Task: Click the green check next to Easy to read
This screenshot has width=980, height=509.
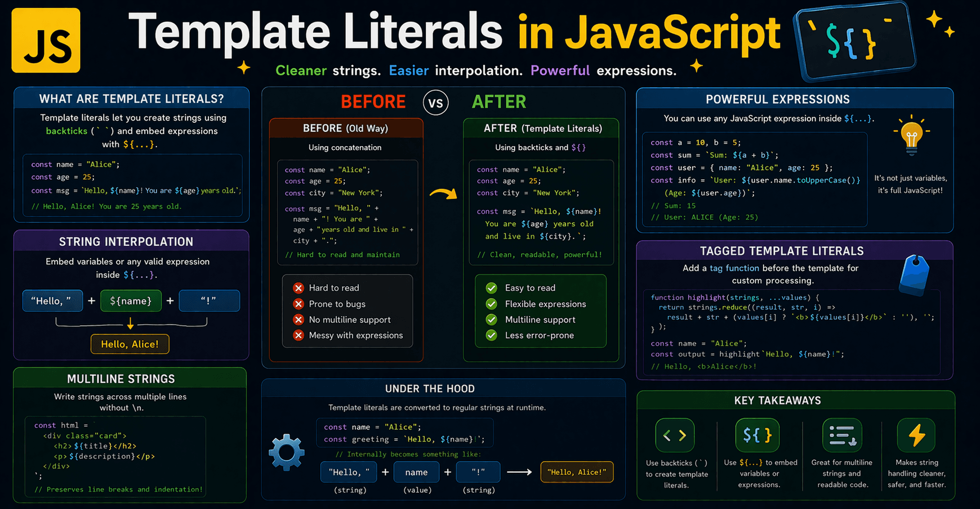Action: click(492, 288)
